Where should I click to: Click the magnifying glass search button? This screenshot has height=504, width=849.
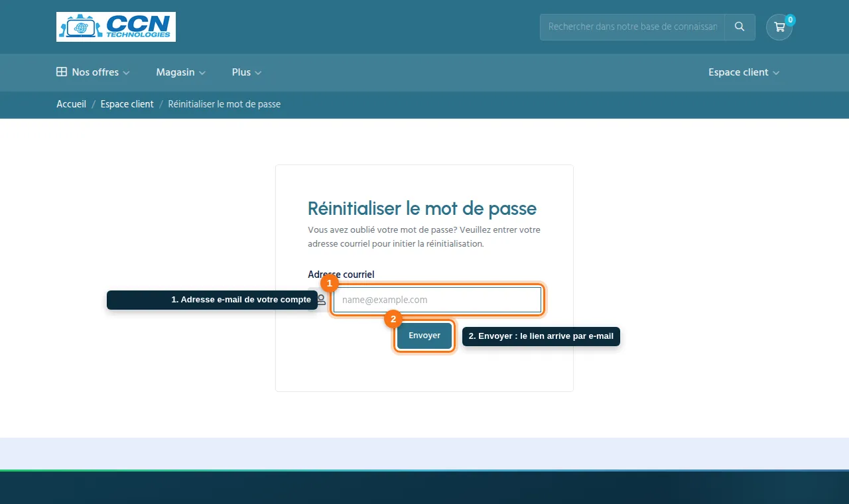click(x=740, y=27)
